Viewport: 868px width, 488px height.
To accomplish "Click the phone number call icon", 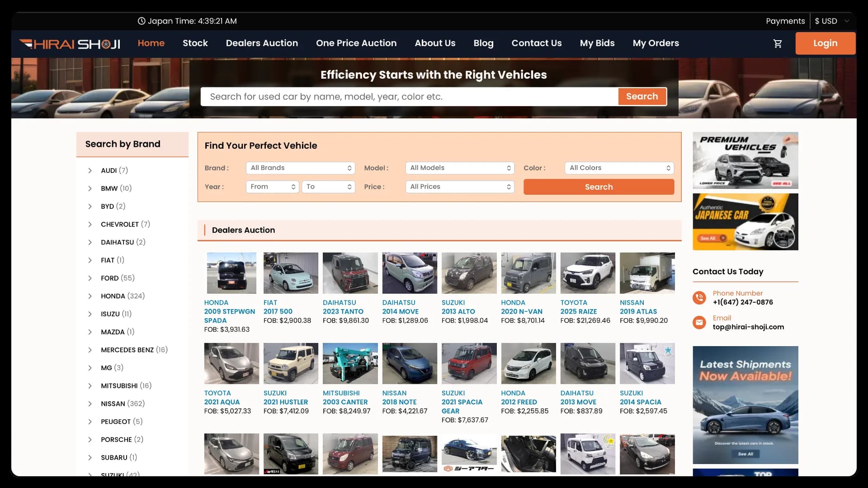I will click(x=699, y=297).
